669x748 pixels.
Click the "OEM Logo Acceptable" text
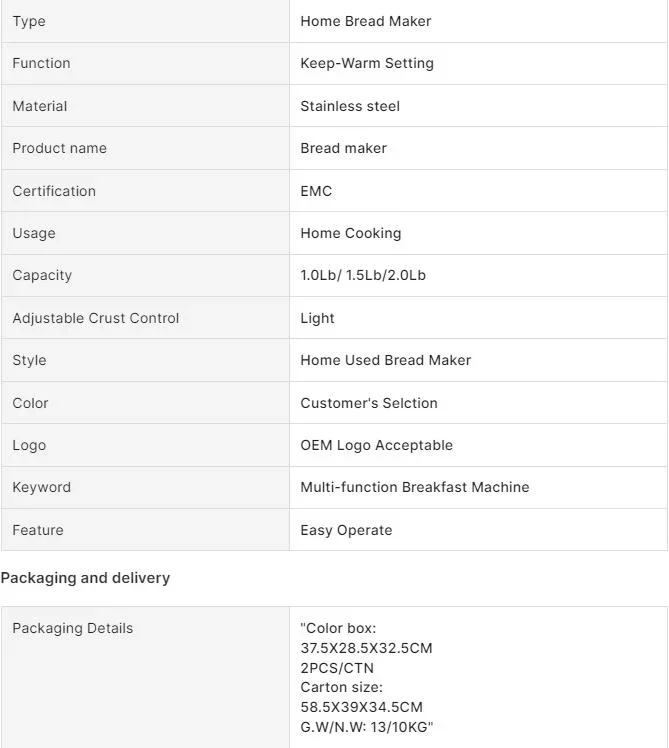[376, 445]
